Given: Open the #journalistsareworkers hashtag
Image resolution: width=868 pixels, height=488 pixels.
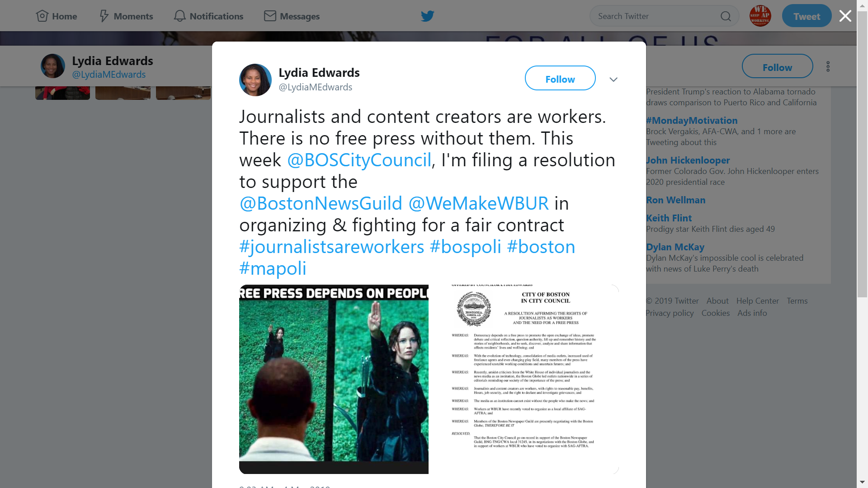Looking at the screenshot, I should (331, 247).
